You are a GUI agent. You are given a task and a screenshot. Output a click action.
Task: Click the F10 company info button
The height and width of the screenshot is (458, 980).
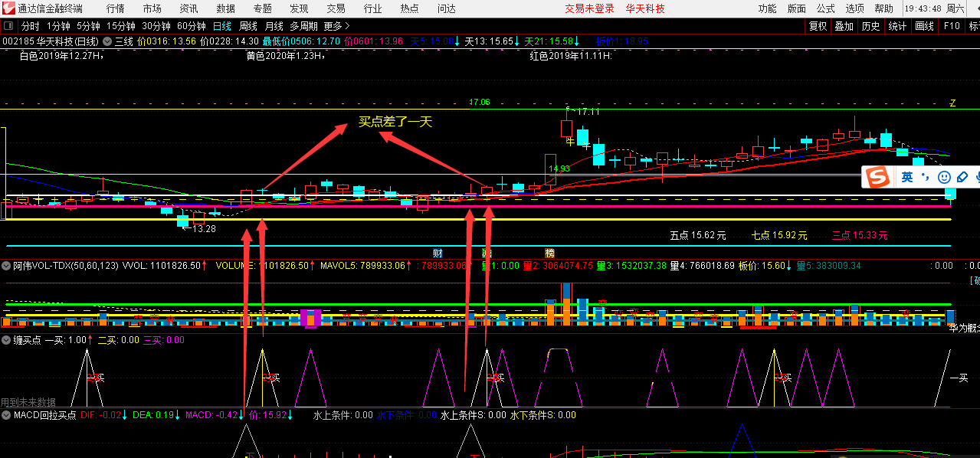(952, 26)
